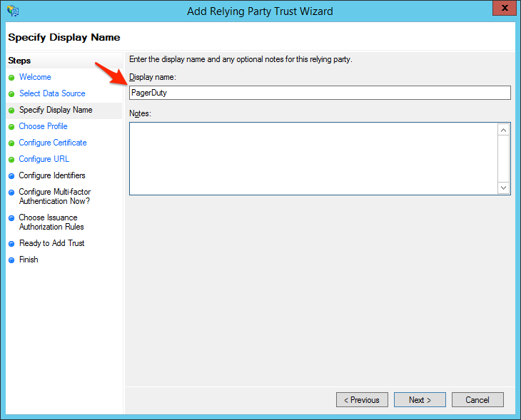Open the Configure Certificate step
This screenshot has height=420, width=521.
pos(53,143)
